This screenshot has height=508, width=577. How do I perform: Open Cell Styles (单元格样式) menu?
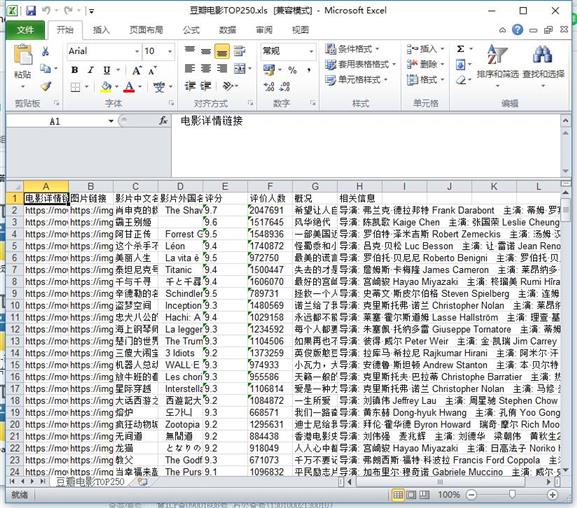click(356, 80)
